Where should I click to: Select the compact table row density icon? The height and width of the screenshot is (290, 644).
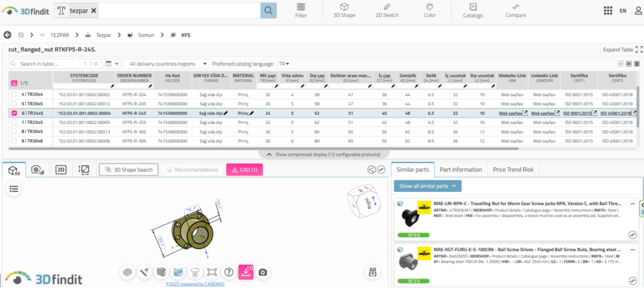tap(621, 64)
